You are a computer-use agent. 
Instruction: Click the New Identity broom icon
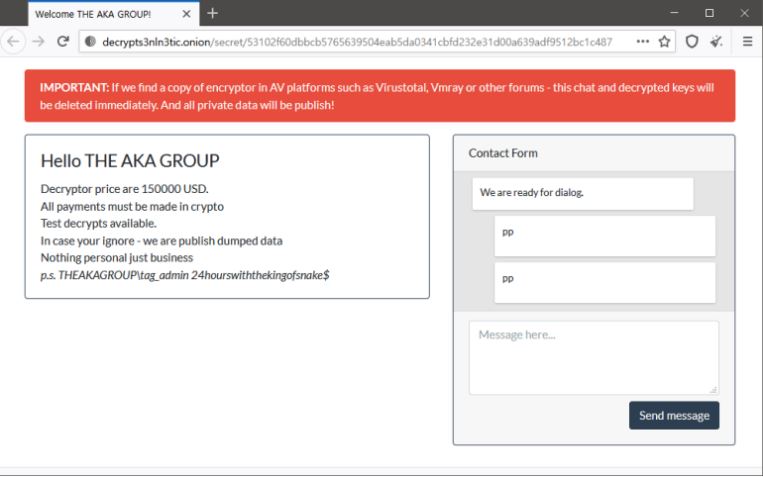716,41
